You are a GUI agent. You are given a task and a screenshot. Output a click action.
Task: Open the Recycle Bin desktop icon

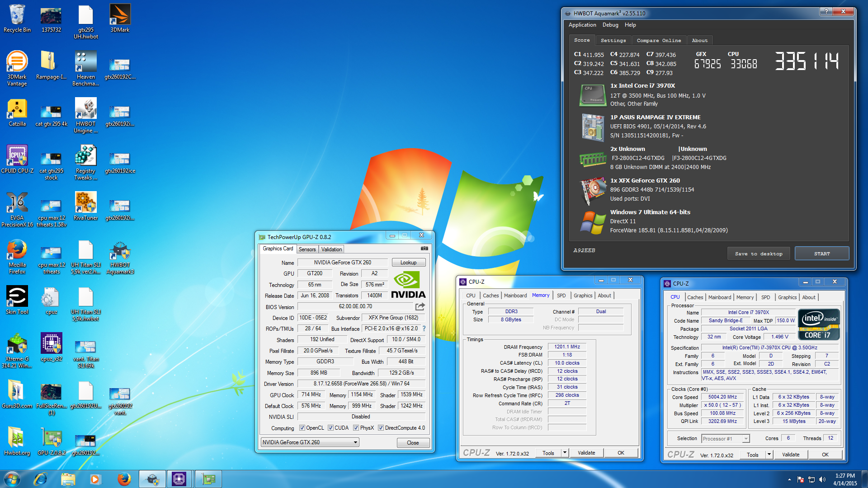pyautogui.click(x=17, y=18)
